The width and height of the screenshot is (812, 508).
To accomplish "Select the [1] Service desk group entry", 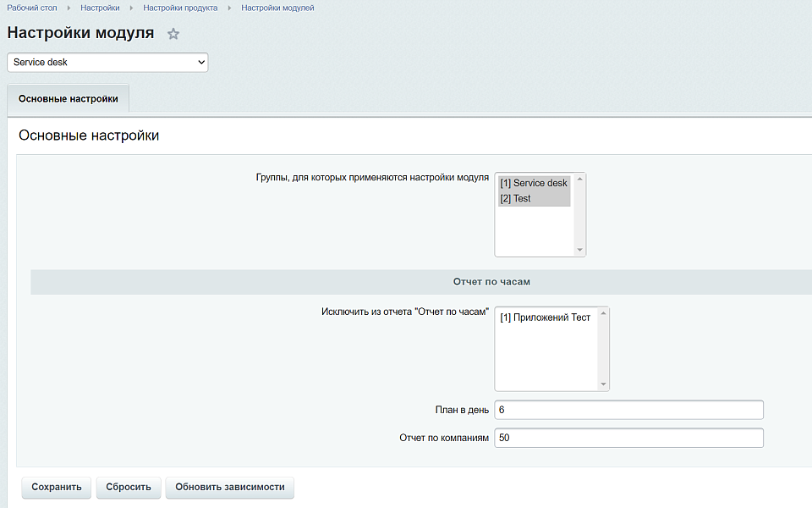I will click(532, 182).
